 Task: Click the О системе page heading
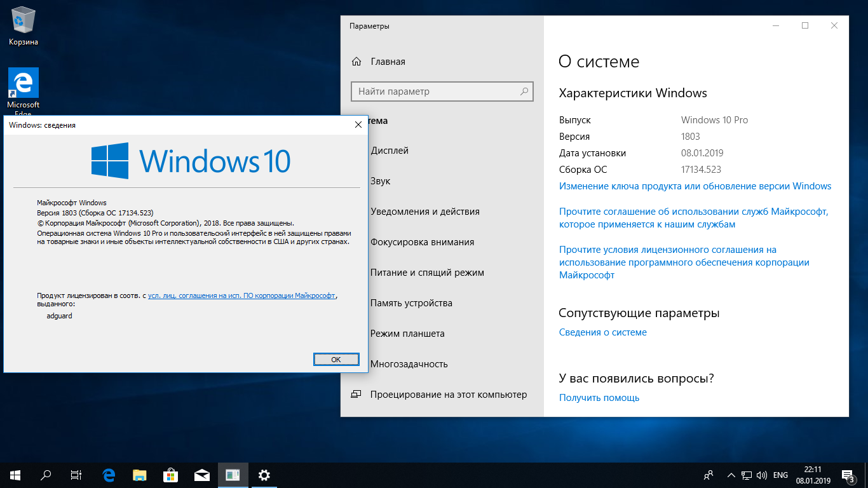coord(599,62)
